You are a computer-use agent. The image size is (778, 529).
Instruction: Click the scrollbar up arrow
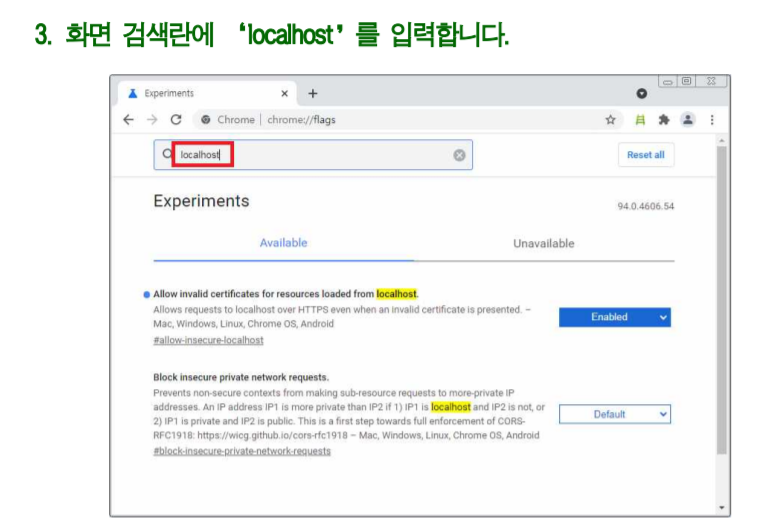click(x=721, y=141)
